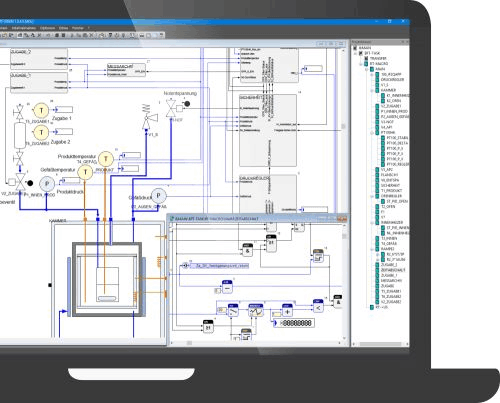The width and height of the screenshot is (500, 403).
Task: Open the Optionen menu
Action: (47, 28)
